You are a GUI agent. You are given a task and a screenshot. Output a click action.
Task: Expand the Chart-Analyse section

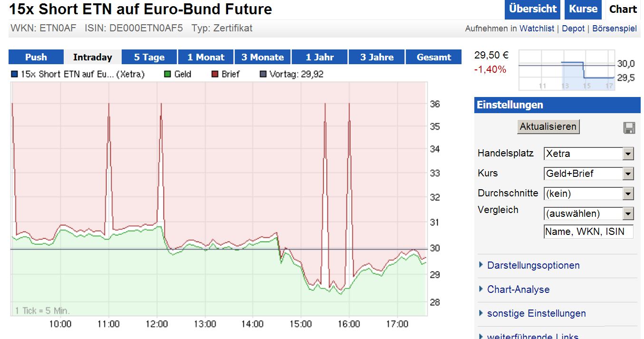[x=518, y=290]
